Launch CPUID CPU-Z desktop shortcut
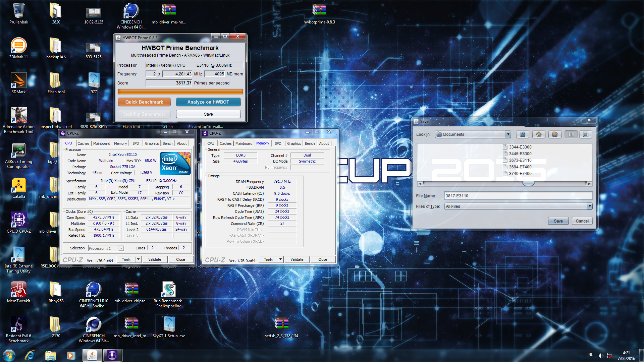 [x=18, y=223]
